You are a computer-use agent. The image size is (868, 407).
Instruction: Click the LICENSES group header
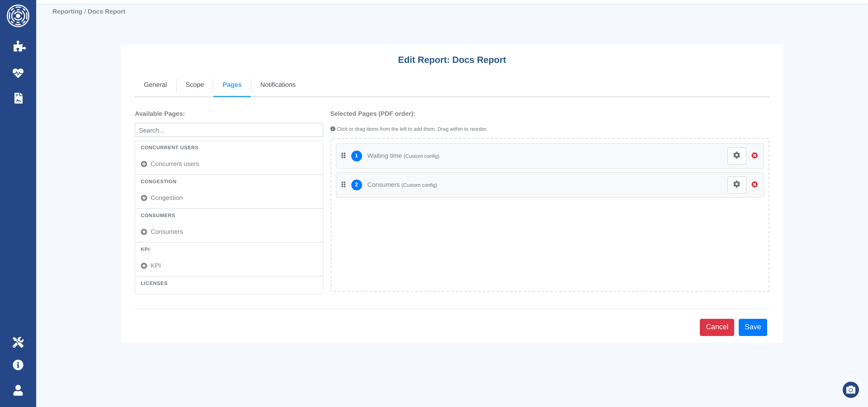[x=154, y=283]
